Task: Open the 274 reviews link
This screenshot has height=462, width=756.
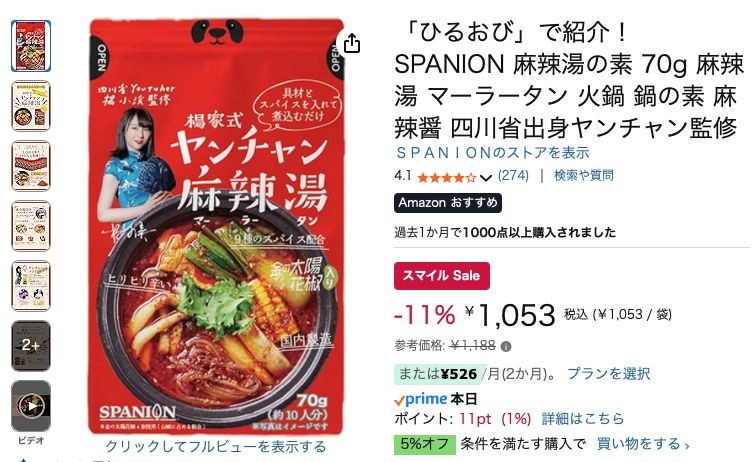Action: pos(513,176)
